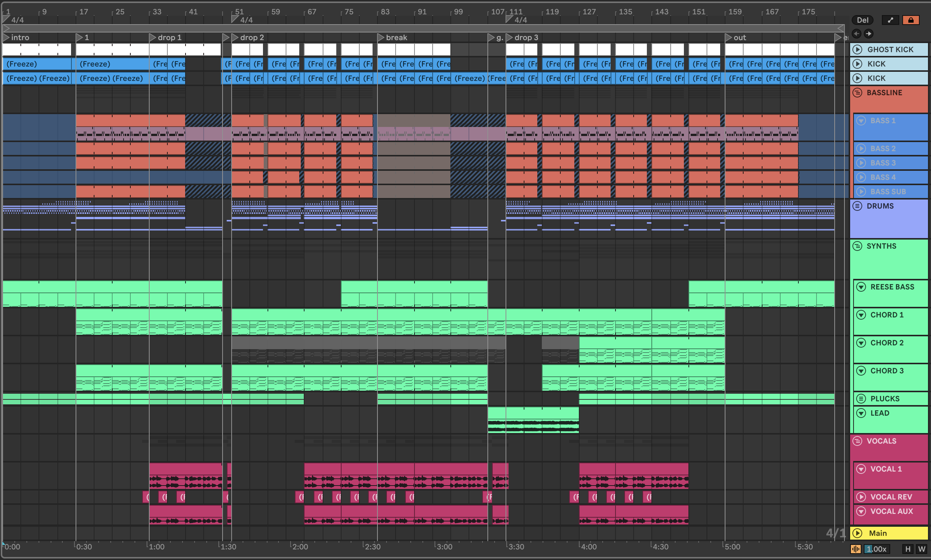Image resolution: width=931 pixels, height=560 pixels.
Task: Collapse the DRUMS group track
Action: (858, 206)
